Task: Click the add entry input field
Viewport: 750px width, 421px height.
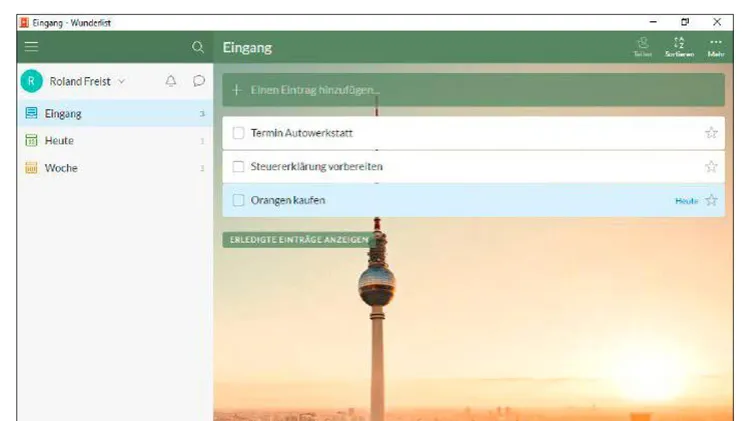Action: [x=474, y=90]
